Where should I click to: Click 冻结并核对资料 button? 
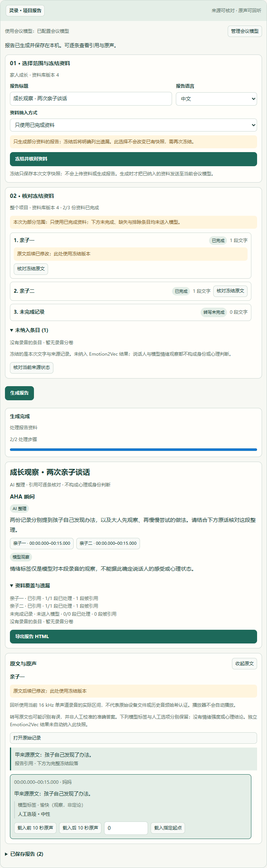point(133,159)
